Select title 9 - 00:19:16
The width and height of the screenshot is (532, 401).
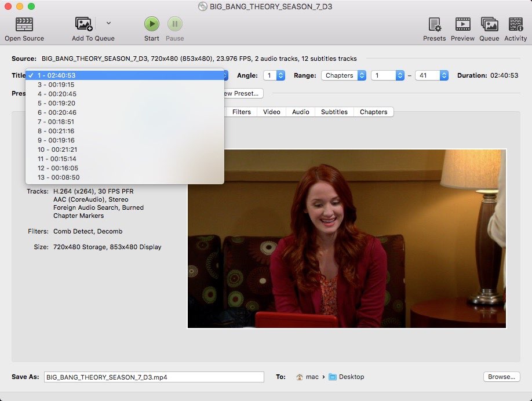[125, 140]
